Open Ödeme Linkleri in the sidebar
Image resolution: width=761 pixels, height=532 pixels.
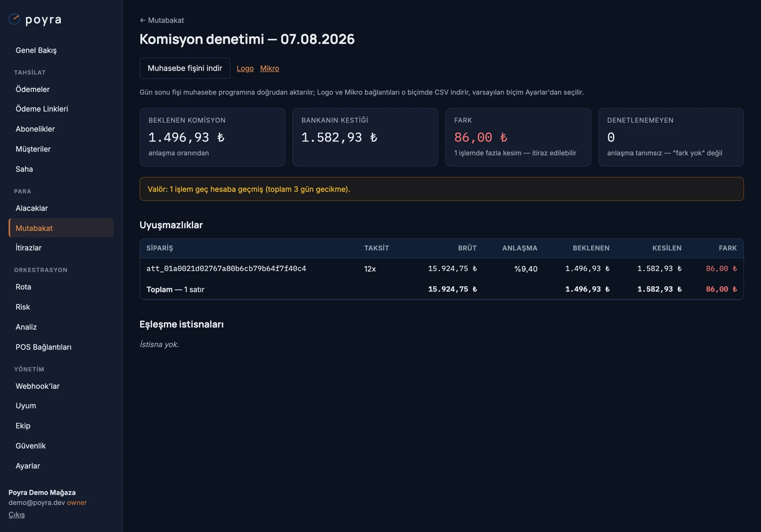coord(61,109)
